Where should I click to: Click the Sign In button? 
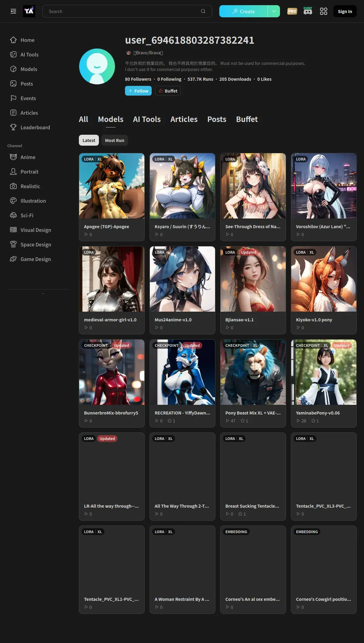point(345,11)
